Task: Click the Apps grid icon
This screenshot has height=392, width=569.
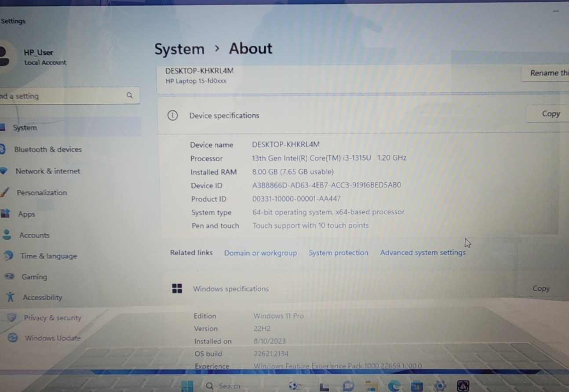Action: [5, 214]
